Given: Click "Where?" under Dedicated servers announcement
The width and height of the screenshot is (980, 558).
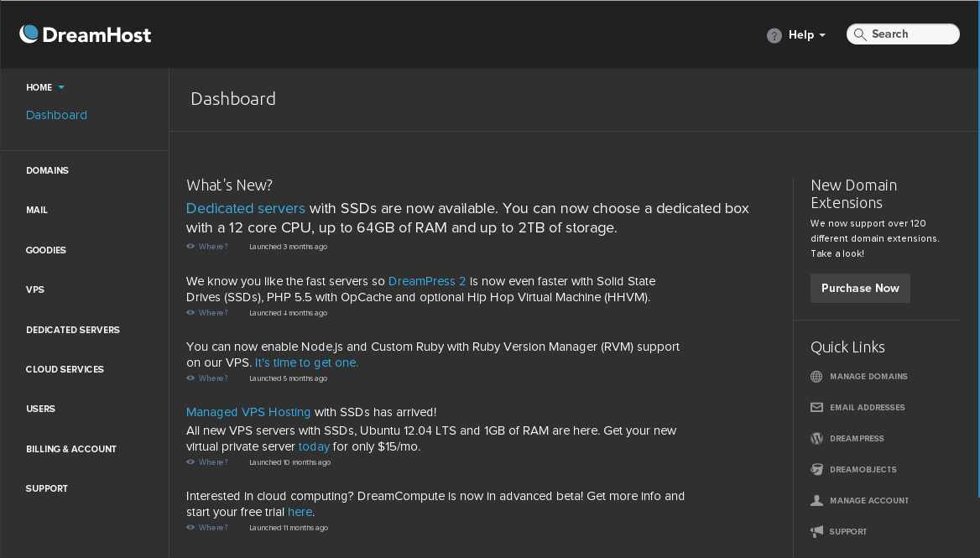Looking at the screenshot, I should [213, 246].
